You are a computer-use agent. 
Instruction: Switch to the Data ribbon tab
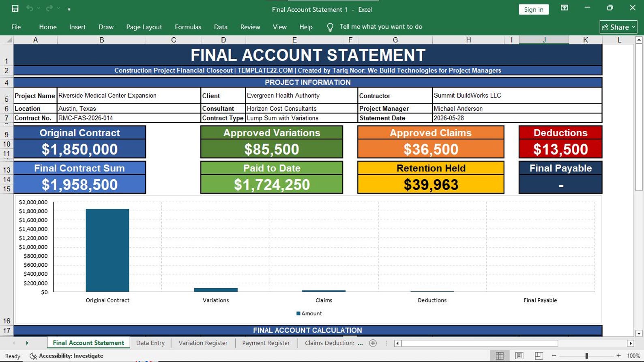(x=221, y=27)
